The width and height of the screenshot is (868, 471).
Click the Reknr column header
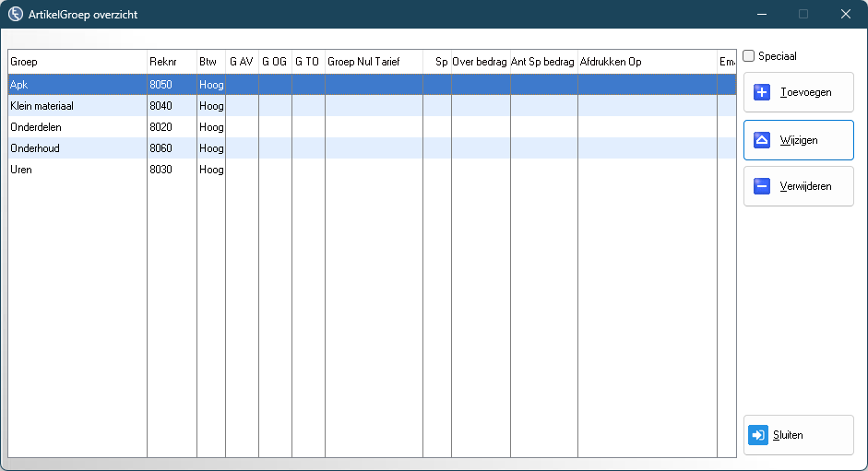172,62
